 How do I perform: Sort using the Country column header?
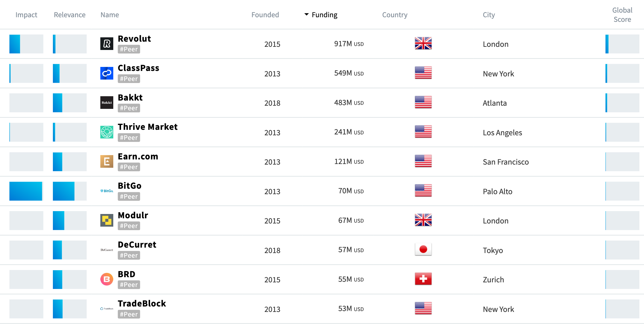394,15
